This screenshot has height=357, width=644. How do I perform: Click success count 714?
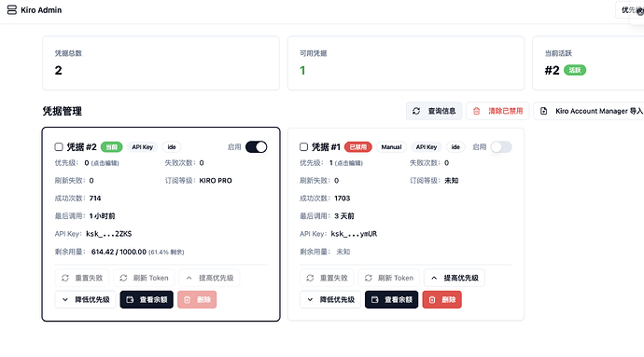click(x=95, y=199)
